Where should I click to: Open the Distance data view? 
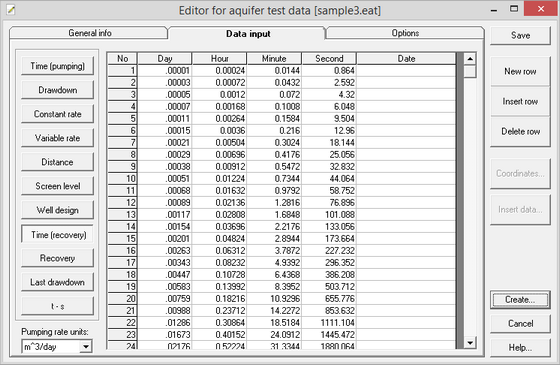pyautogui.click(x=58, y=162)
